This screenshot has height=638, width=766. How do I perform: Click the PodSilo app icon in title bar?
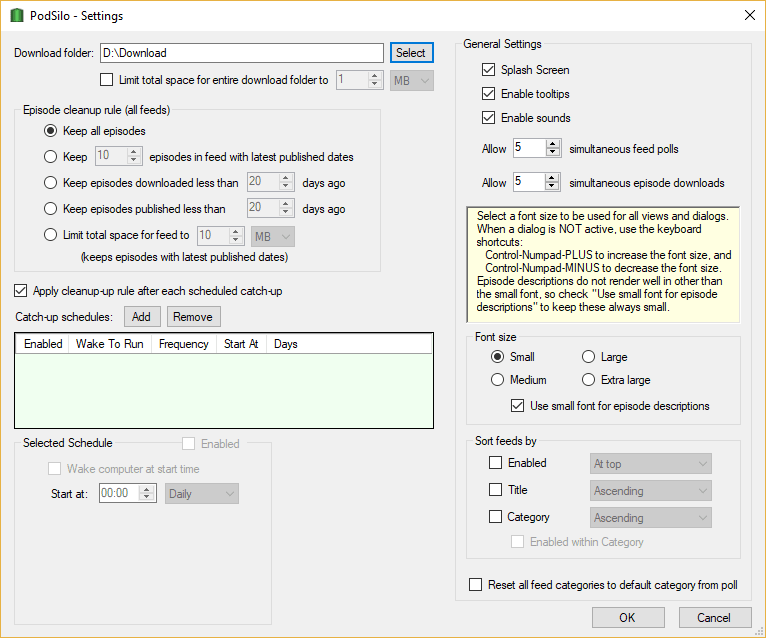pyautogui.click(x=15, y=15)
